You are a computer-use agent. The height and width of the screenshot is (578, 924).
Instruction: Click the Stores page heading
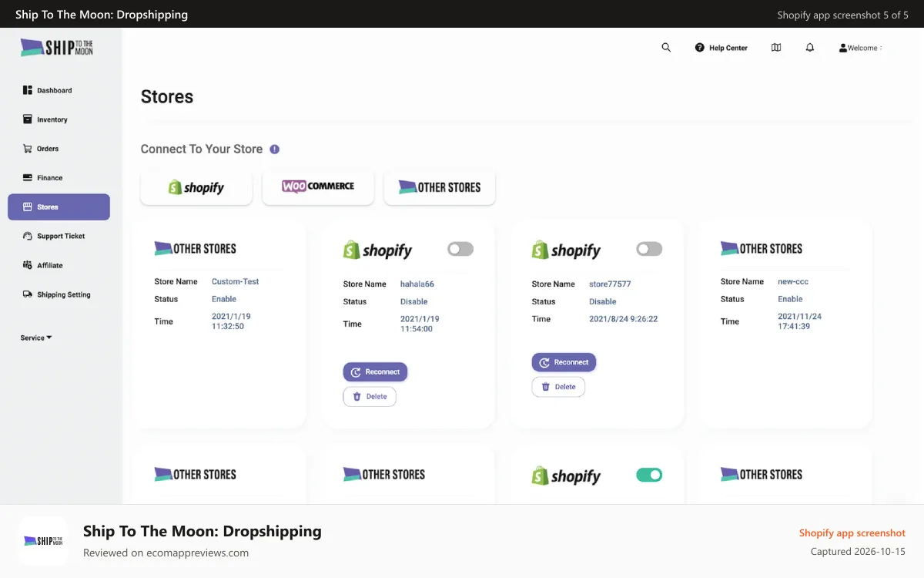[167, 97]
